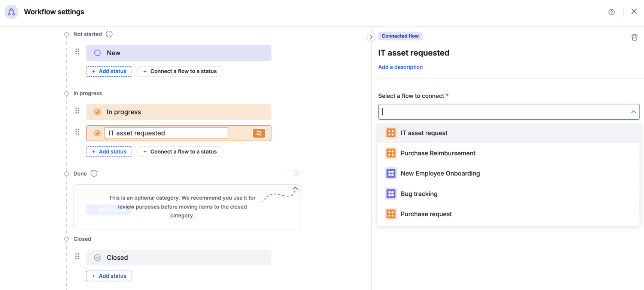Enable the Done category toggle
The height and width of the screenshot is (290, 644).
pyautogui.click(x=294, y=173)
